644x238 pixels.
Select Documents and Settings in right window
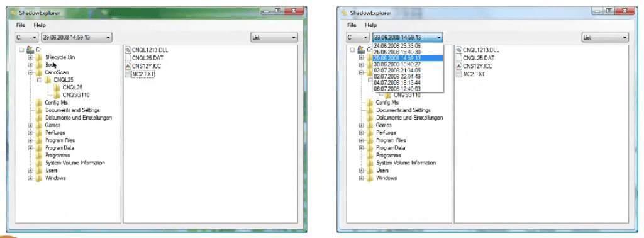pos(403,110)
